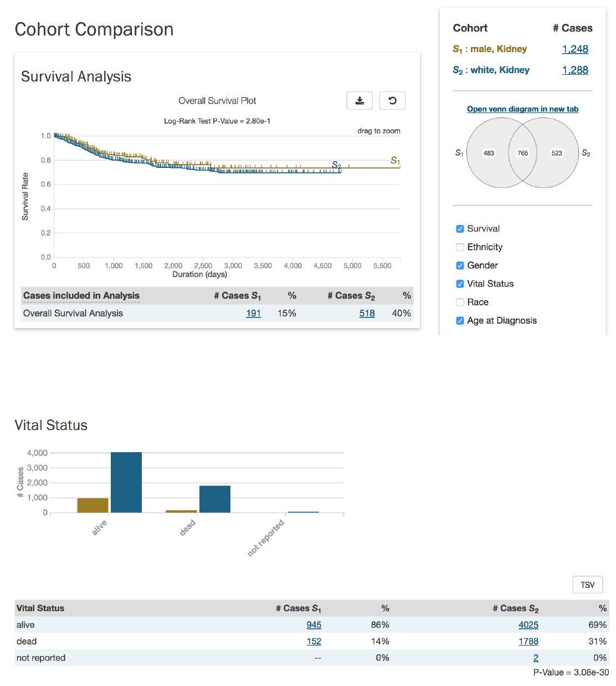This screenshot has width=616, height=686.
Task: Click the blue dead bar in Vital Status chart
Action: [x=215, y=499]
